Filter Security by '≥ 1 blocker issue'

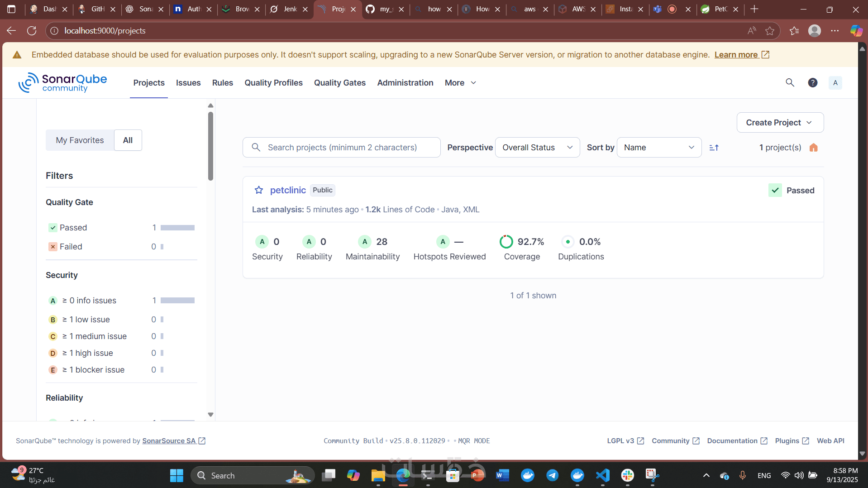click(x=121, y=370)
